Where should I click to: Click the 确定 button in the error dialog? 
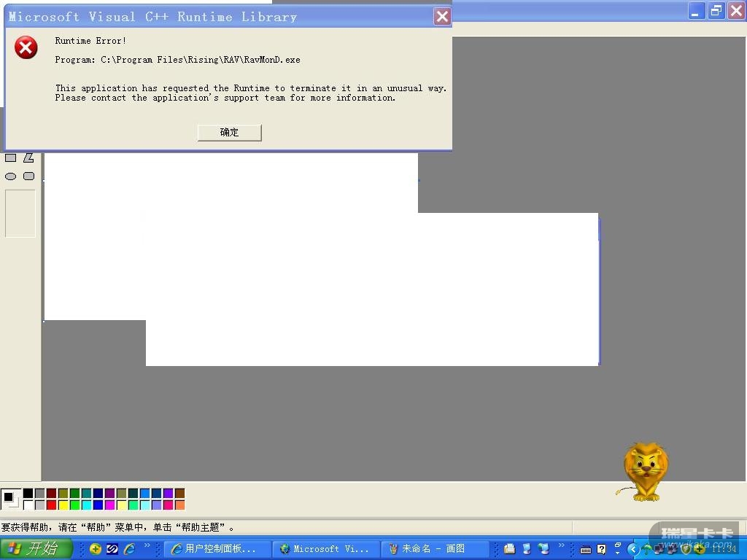tap(229, 133)
